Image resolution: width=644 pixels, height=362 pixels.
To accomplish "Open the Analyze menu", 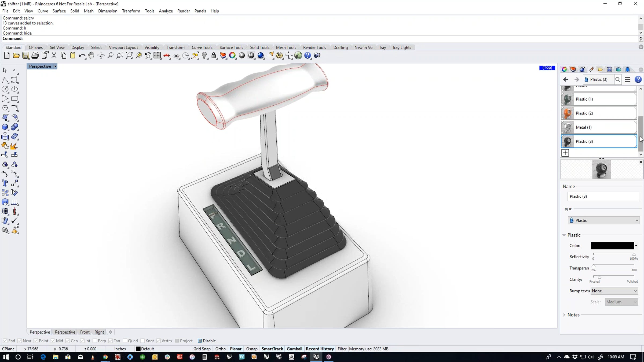I will click(166, 11).
